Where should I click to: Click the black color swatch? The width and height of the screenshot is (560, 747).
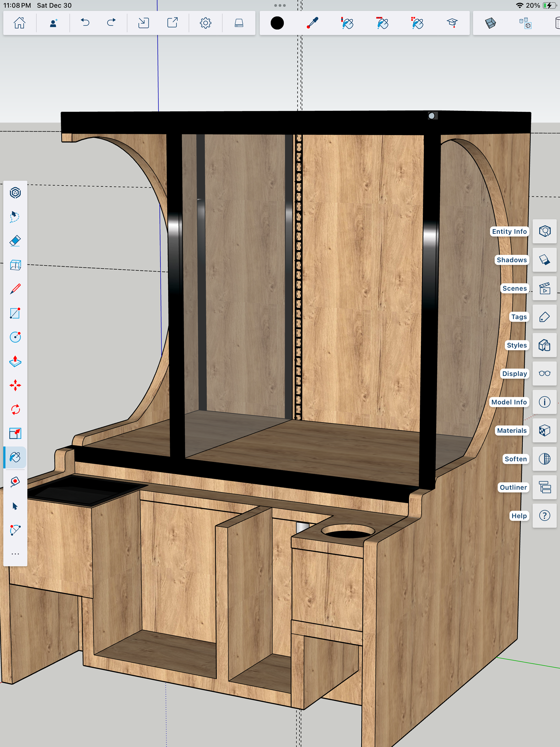(277, 23)
